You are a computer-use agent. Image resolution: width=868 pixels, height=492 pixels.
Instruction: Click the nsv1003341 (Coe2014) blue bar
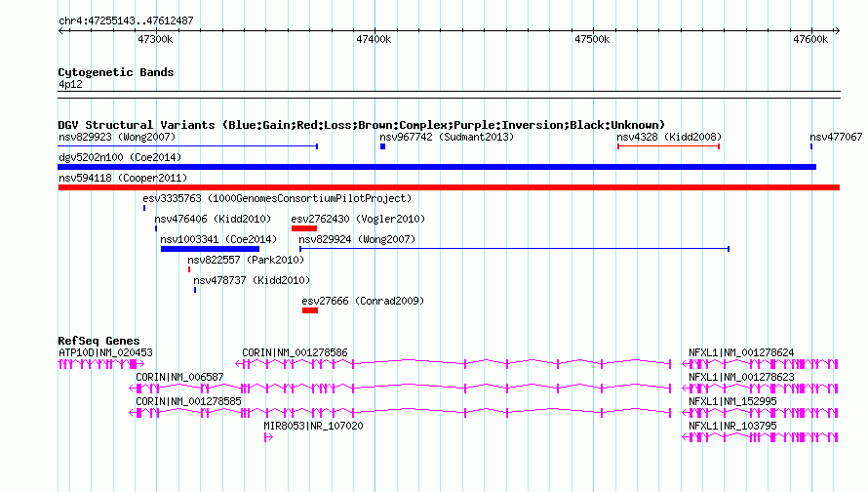click(210, 249)
